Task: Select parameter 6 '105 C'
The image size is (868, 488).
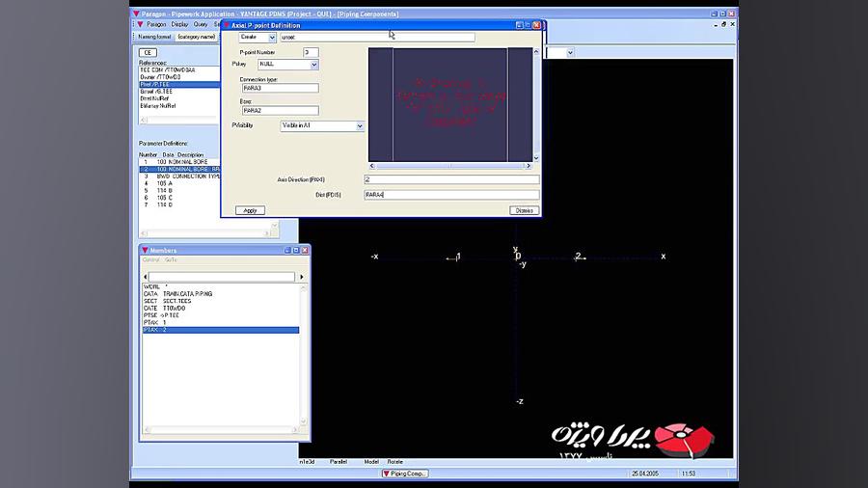Action: point(179,198)
